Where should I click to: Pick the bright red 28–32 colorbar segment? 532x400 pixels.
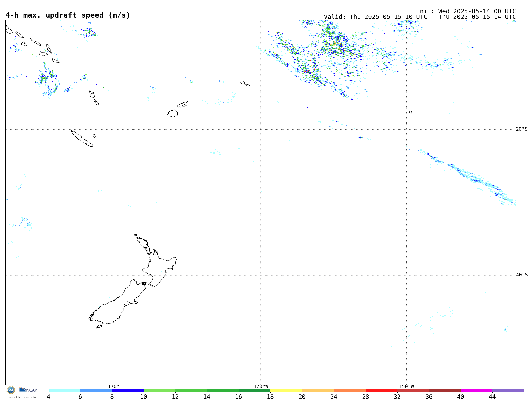381,390
